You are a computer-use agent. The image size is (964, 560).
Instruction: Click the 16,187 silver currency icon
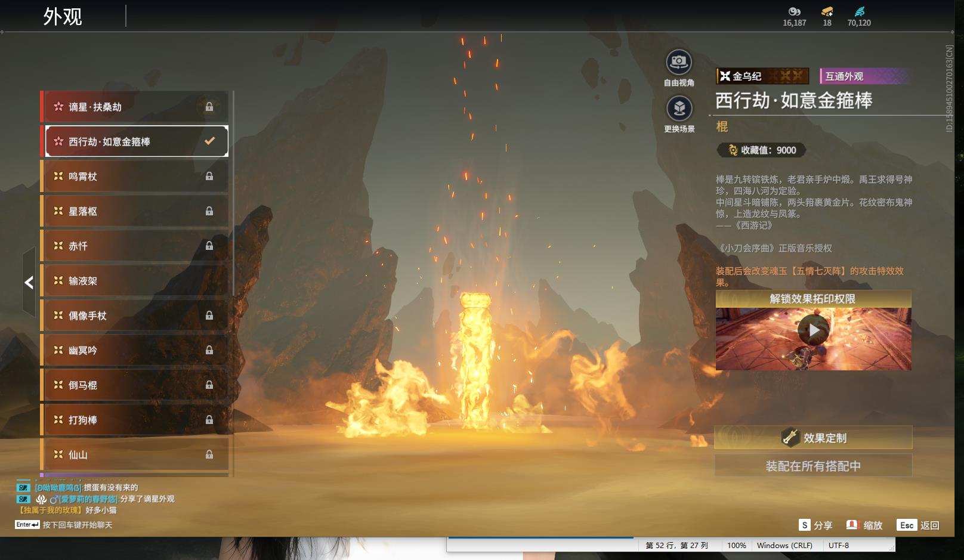pos(794,11)
